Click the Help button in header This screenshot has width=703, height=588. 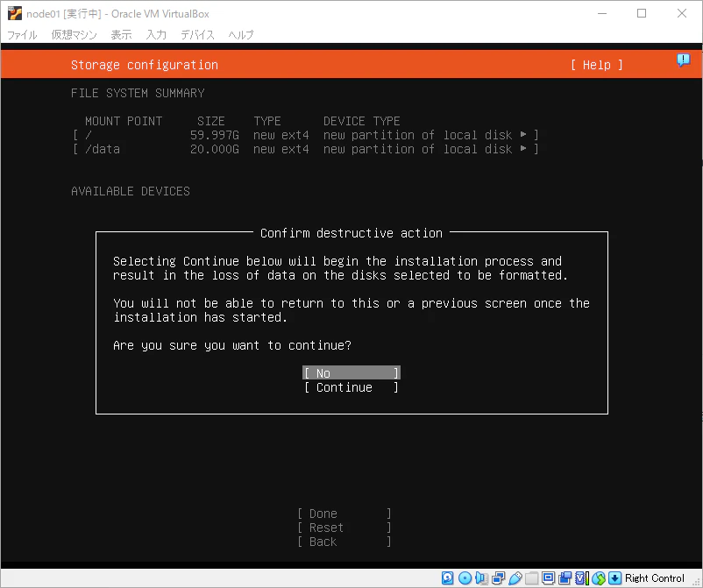pos(596,65)
